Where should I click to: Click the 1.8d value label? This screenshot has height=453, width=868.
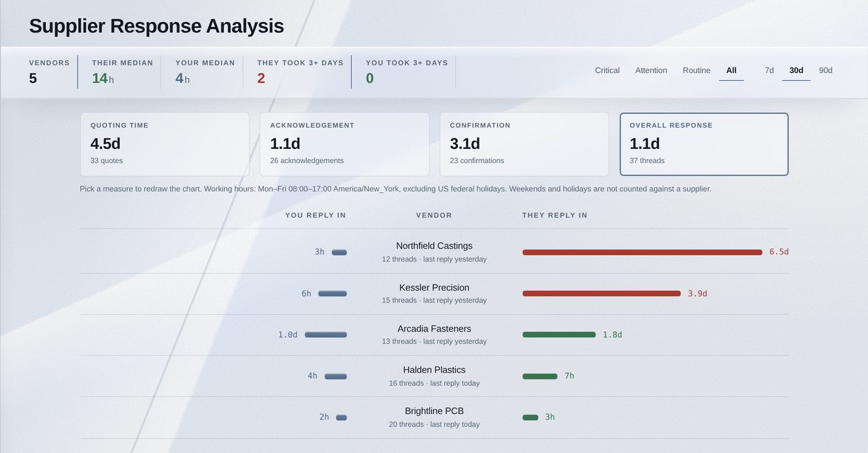pyautogui.click(x=612, y=335)
